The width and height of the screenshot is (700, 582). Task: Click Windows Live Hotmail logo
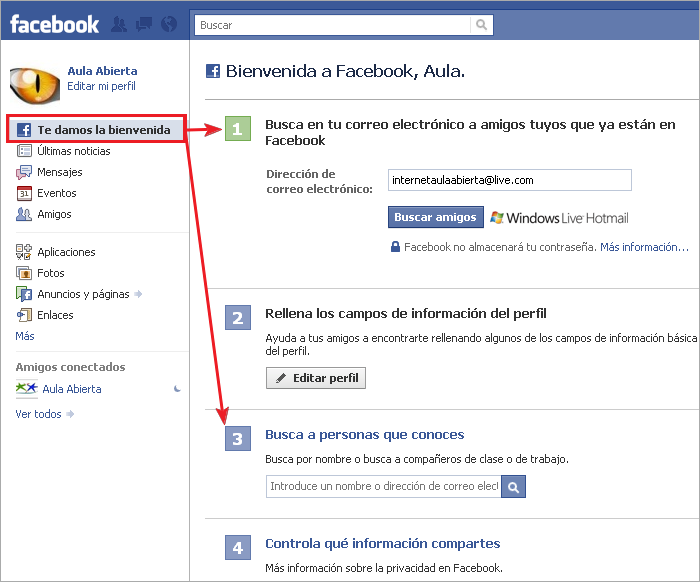coord(559,218)
